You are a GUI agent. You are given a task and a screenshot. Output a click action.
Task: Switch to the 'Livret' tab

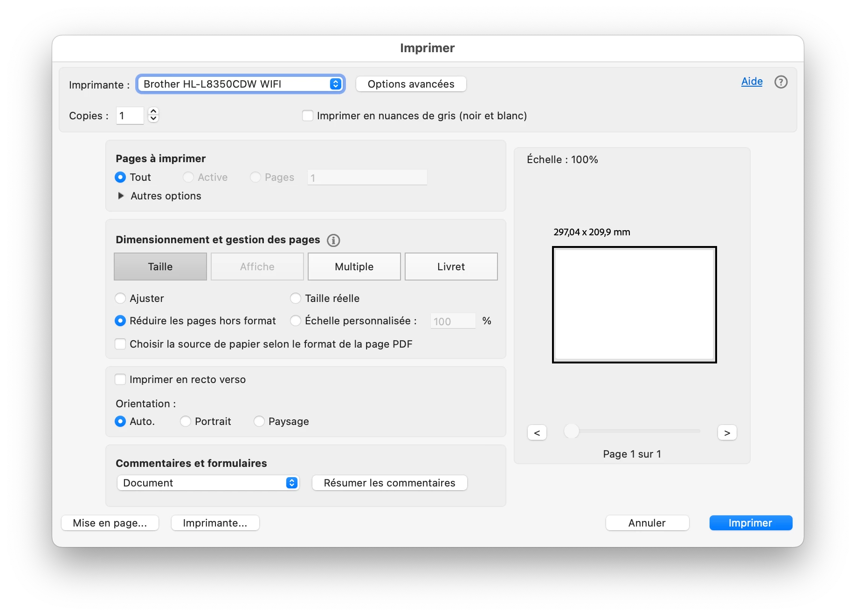451,267
